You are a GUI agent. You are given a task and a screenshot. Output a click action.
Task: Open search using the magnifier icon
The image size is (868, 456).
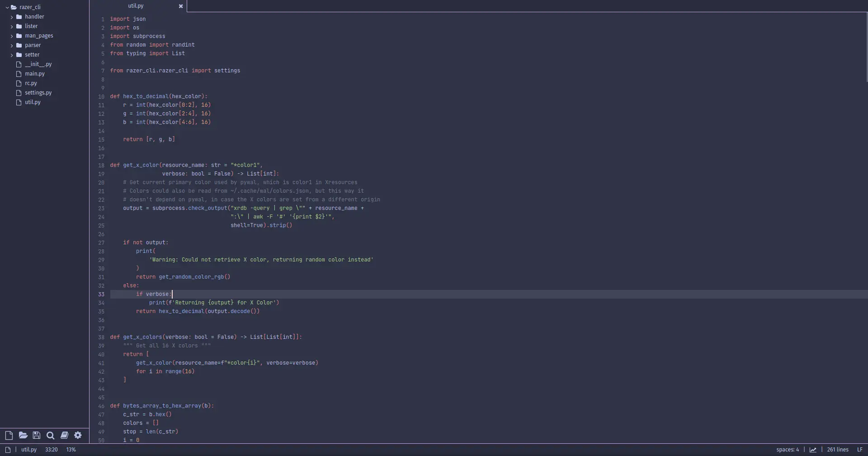51,435
